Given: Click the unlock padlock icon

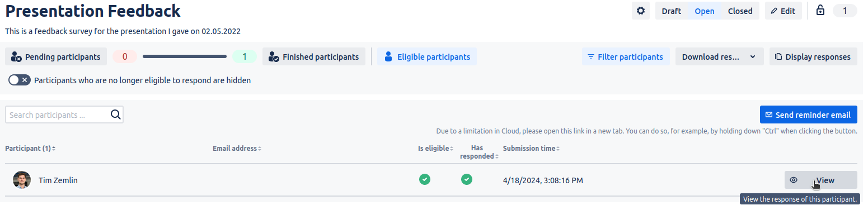Looking at the screenshot, I should (820, 11).
